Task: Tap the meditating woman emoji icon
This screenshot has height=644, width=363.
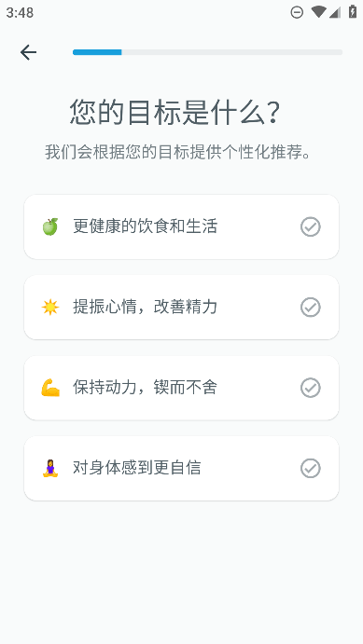Action: pyautogui.click(x=50, y=468)
